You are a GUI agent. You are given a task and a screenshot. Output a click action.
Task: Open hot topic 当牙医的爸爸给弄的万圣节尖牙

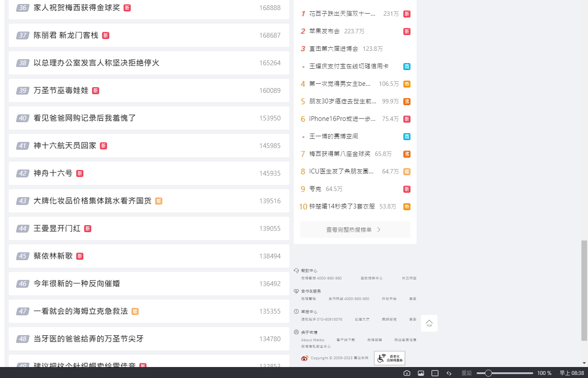(x=89, y=339)
